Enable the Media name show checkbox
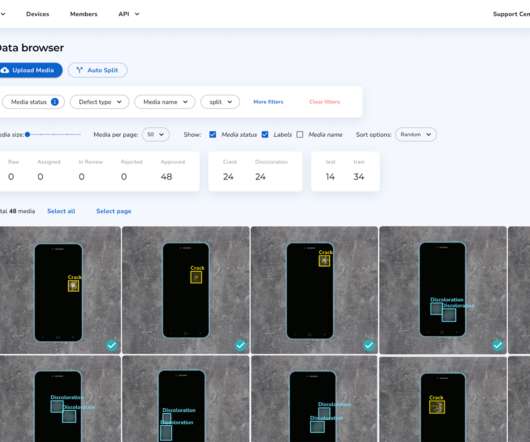 [x=300, y=134]
